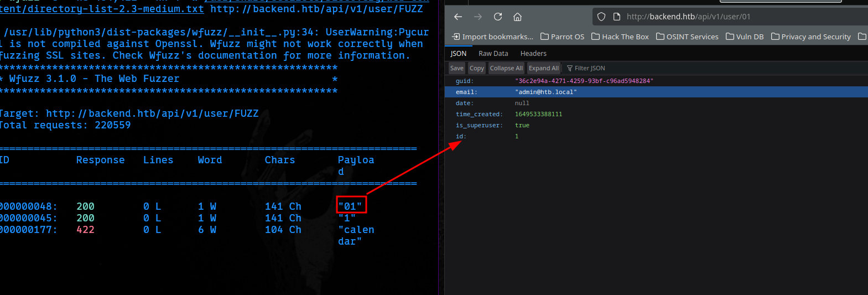Go to the browser home page

(518, 17)
